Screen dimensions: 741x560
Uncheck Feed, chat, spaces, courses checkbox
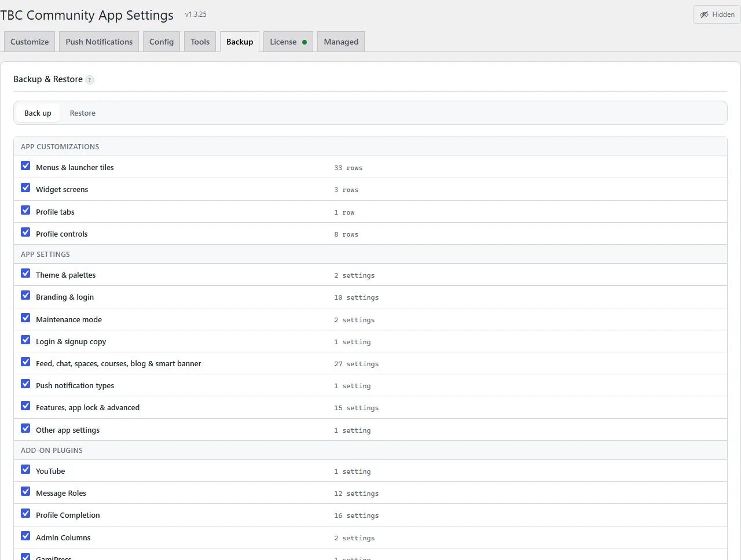[25, 362]
